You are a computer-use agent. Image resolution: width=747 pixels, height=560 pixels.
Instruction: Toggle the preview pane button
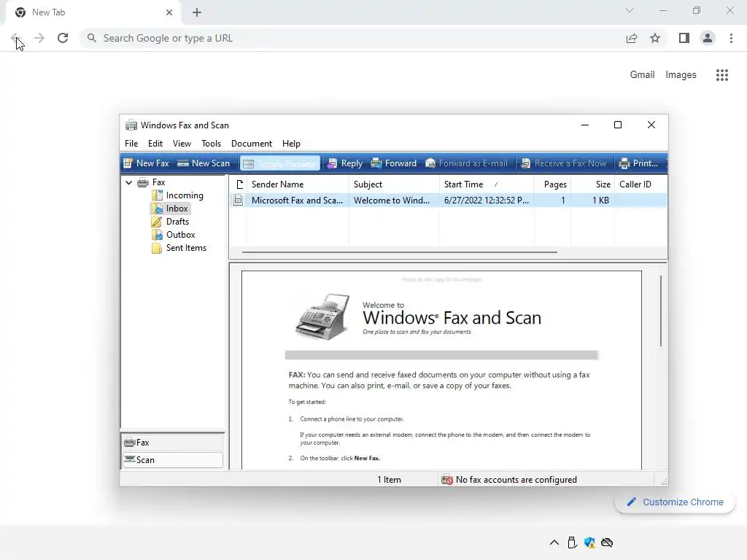(279, 163)
